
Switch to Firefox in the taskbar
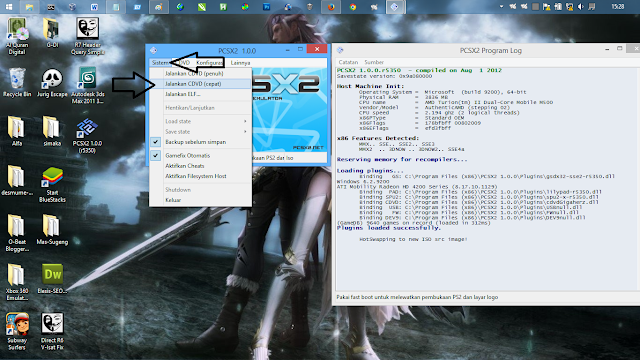coord(331,7)
